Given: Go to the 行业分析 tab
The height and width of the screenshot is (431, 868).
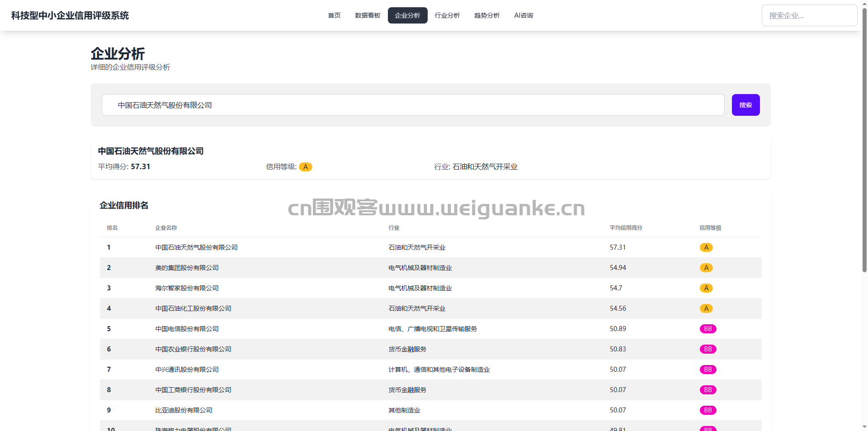Looking at the screenshot, I should [447, 15].
